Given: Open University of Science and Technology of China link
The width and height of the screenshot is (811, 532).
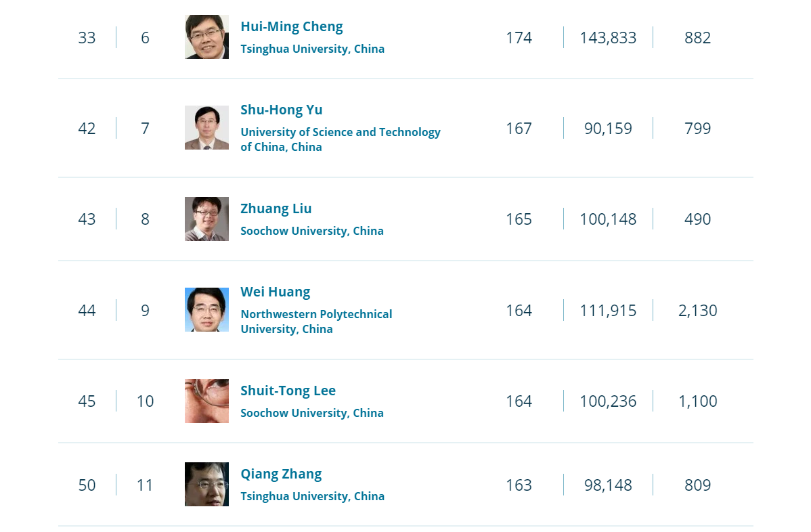Looking at the screenshot, I should (x=341, y=139).
